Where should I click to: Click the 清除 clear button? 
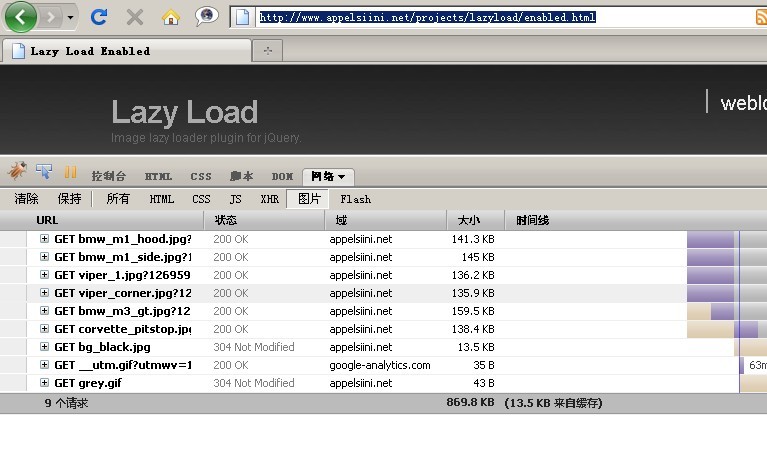(27, 199)
